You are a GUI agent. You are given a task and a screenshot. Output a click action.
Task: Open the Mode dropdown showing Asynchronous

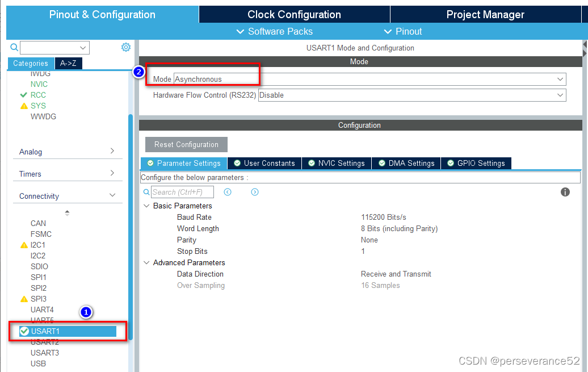point(369,79)
